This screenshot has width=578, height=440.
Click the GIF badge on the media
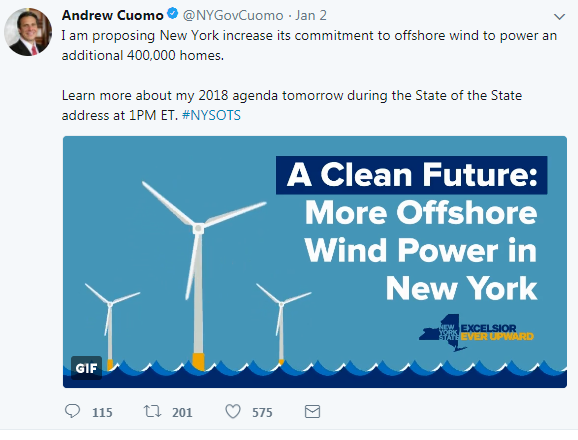point(86,368)
